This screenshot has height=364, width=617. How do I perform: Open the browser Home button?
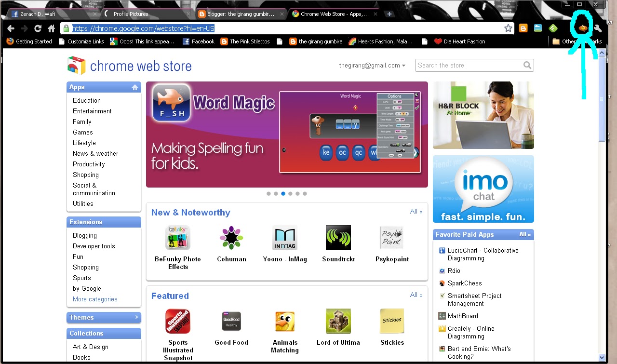(51, 28)
